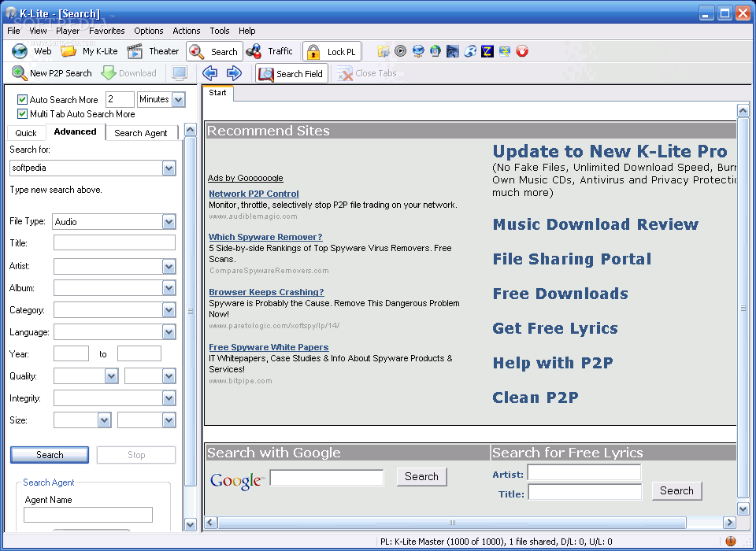Viewport: 756px width, 551px height.
Task: Click the green globe phone icon
Action: tap(435, 50)
